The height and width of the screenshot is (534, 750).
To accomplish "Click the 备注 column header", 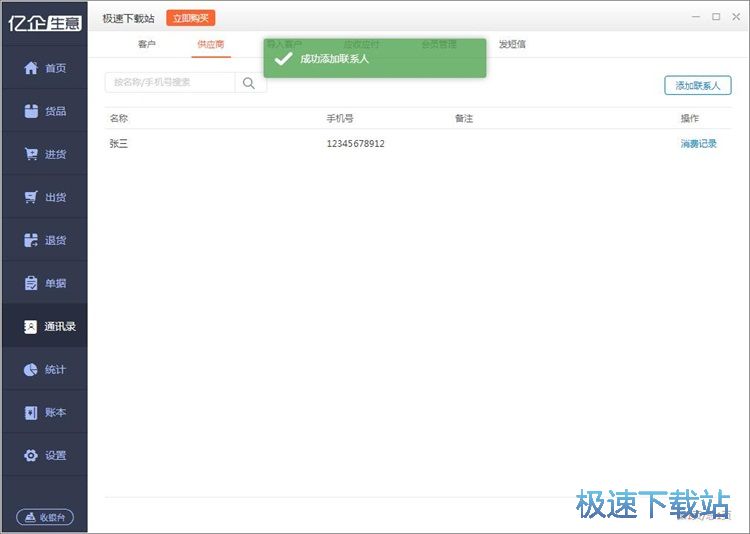I will click(464, 118).
